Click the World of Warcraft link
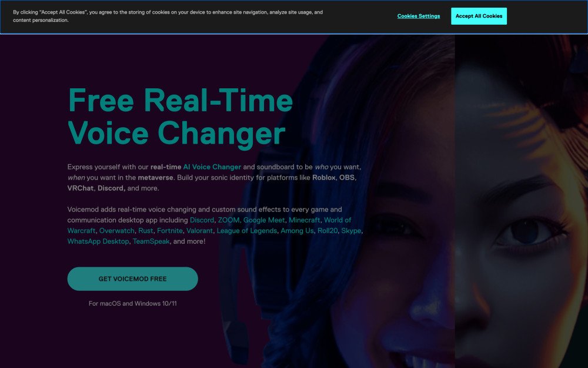Image resolution: width=588 pixels, height=368 pixels. 338,220
